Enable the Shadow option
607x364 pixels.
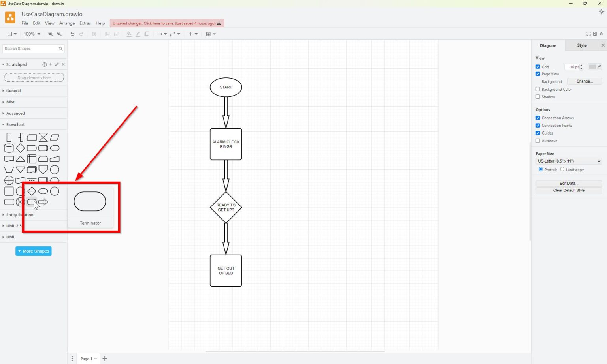[x=538, y=97]
